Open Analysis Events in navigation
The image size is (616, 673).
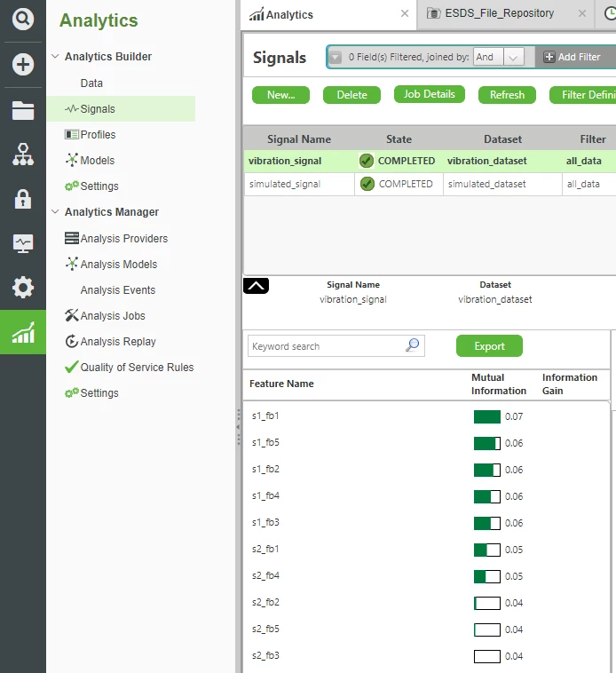coord(118,289)
